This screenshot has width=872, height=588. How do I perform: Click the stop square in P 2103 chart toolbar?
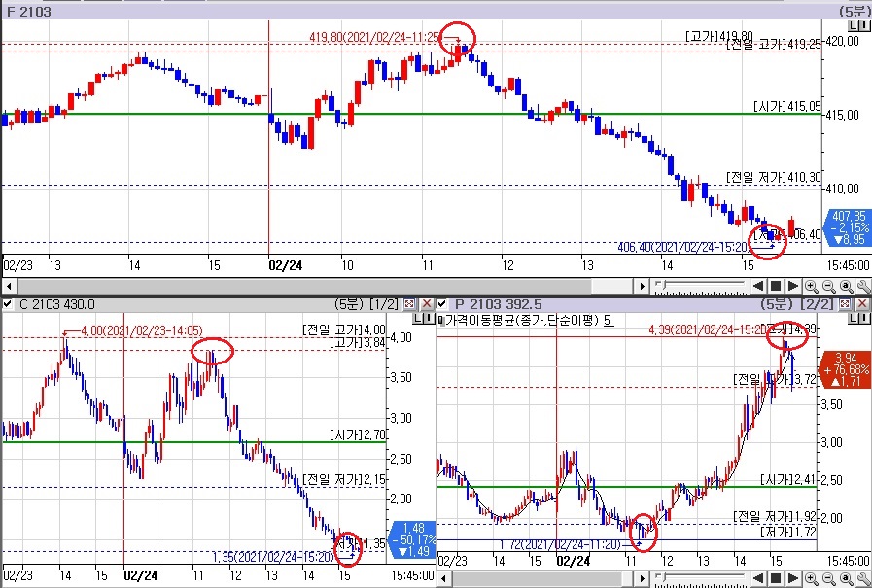(775, 578)
